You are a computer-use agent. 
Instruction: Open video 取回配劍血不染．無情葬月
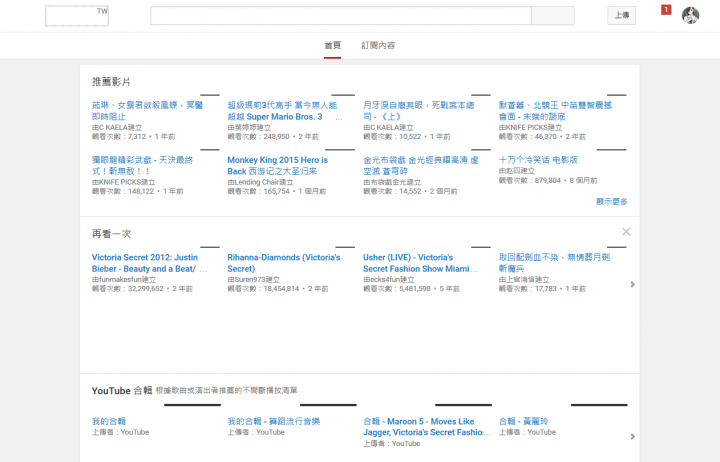[554, 263]
